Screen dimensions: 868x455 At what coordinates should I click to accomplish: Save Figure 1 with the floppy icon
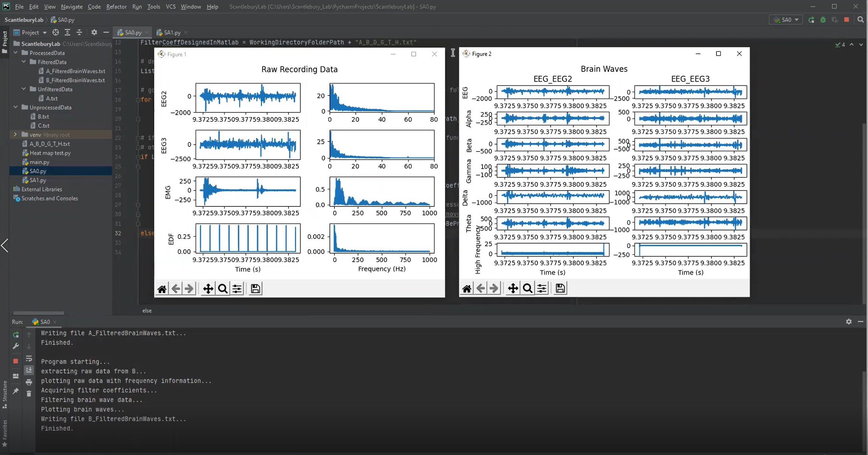click(x=255, y=289)
